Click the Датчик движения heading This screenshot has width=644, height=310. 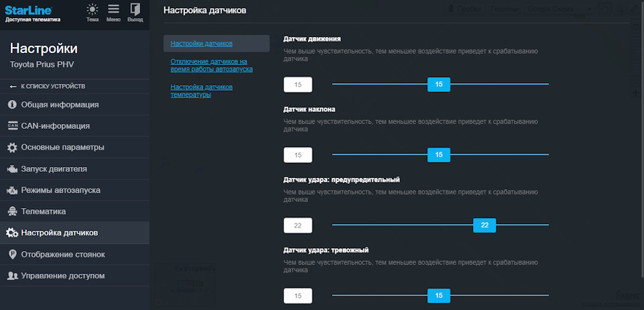[x=312, y=39]
